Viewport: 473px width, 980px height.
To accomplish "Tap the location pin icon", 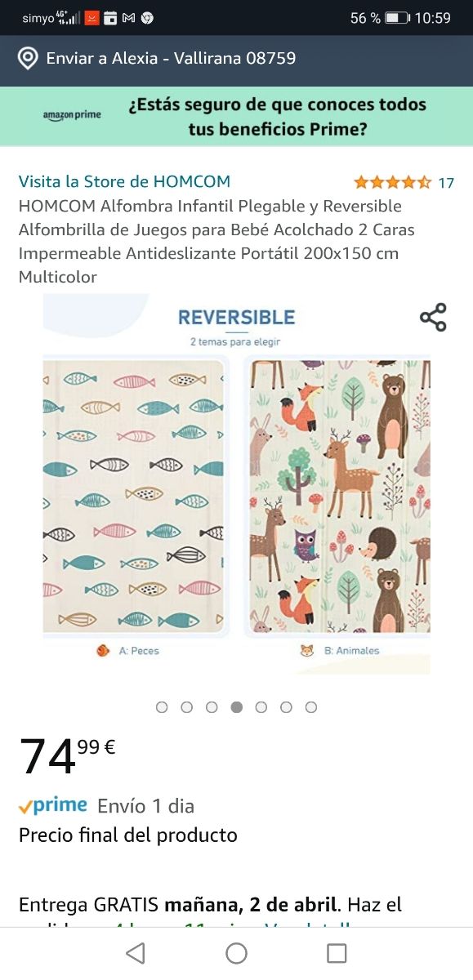I will click(28, 59).
